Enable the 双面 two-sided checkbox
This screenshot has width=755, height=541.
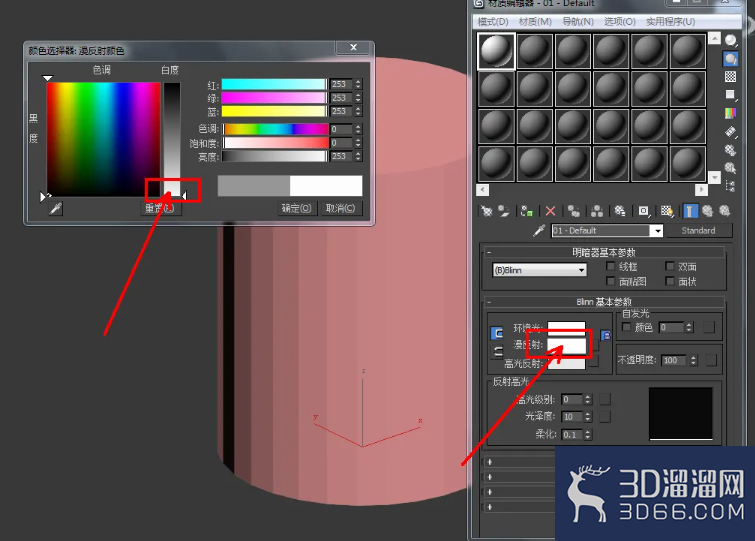pos(670,266)
